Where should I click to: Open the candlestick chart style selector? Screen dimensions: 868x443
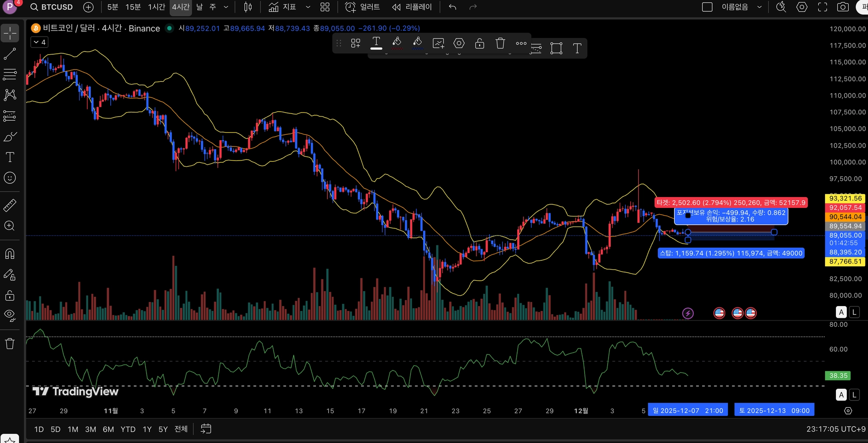[x=248, y=7]
